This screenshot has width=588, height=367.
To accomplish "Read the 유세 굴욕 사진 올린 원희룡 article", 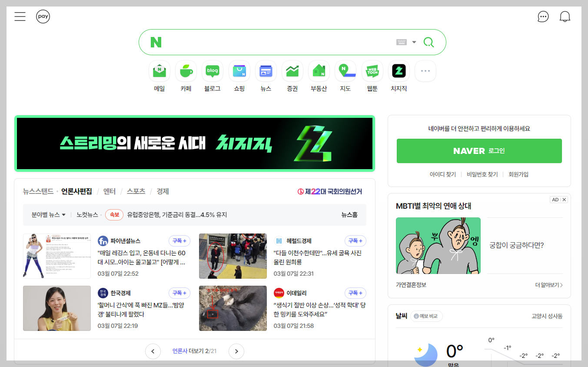I will [x=318, y=257].
